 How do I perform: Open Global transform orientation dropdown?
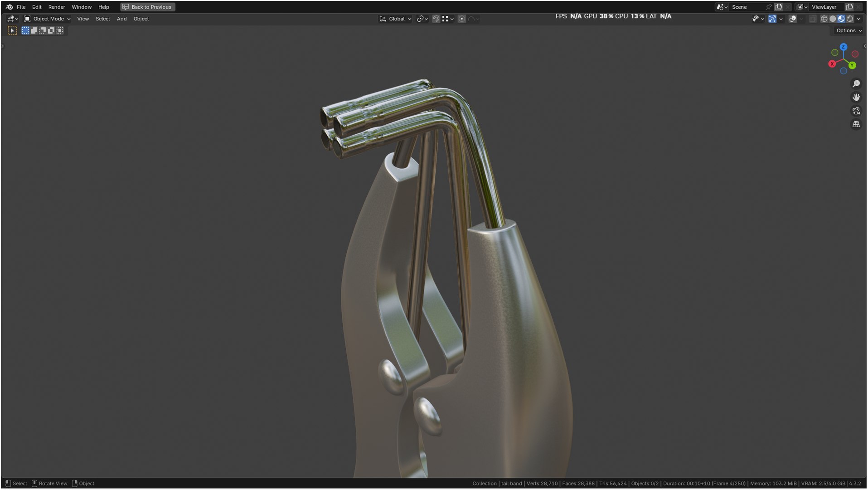(396, 19)
